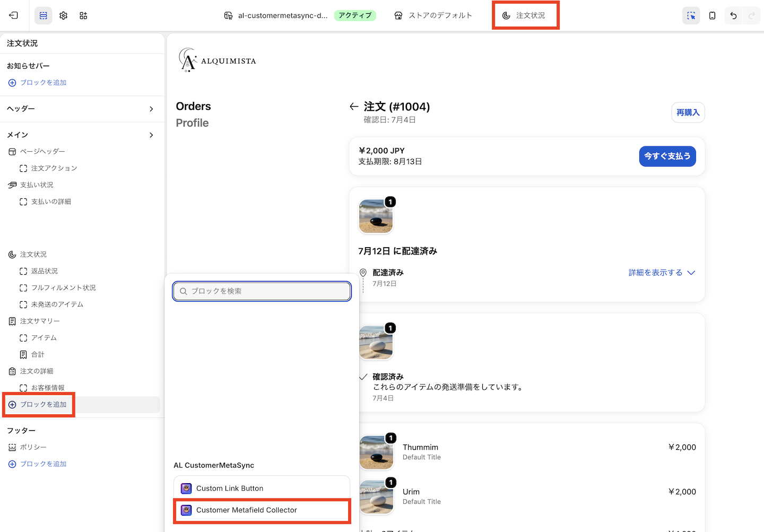Viewport: 764px width, 532px height.
Task: Click the 7月12日 に配達済み heading
Action: point(397,251)
